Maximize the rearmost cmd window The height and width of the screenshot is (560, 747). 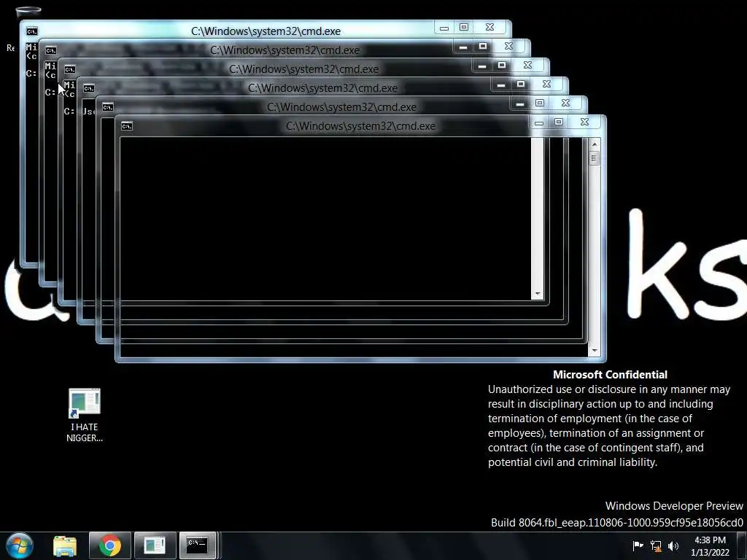point(463,28)
